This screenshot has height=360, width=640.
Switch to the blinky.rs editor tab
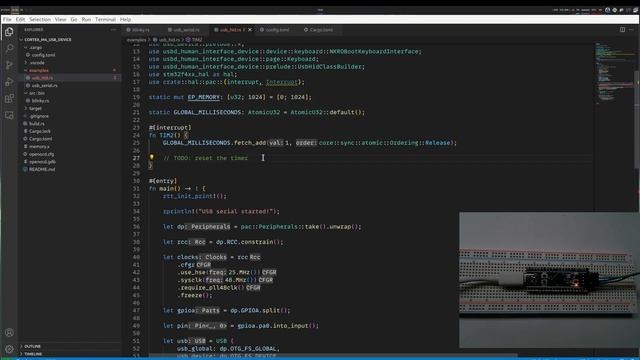pyautogui.click(x=141, y=30)
